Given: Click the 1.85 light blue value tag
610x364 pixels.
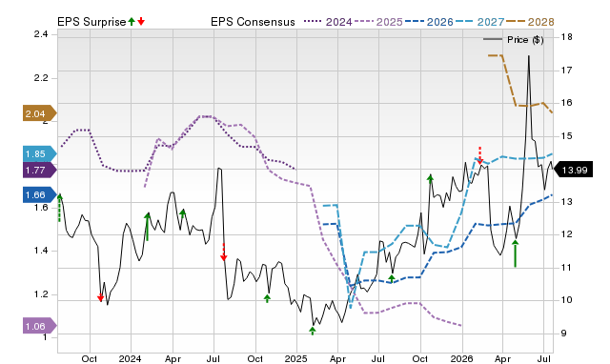Looking at the screenshot, I should click(x=39, y=153).
